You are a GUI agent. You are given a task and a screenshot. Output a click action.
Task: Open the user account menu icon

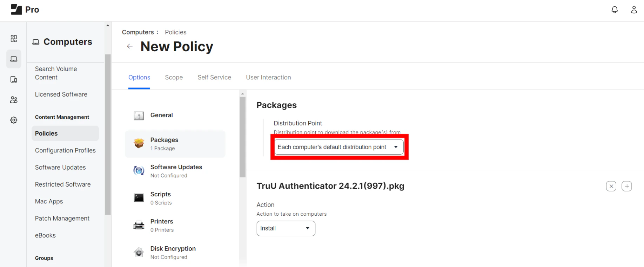(x=634, y=10)
